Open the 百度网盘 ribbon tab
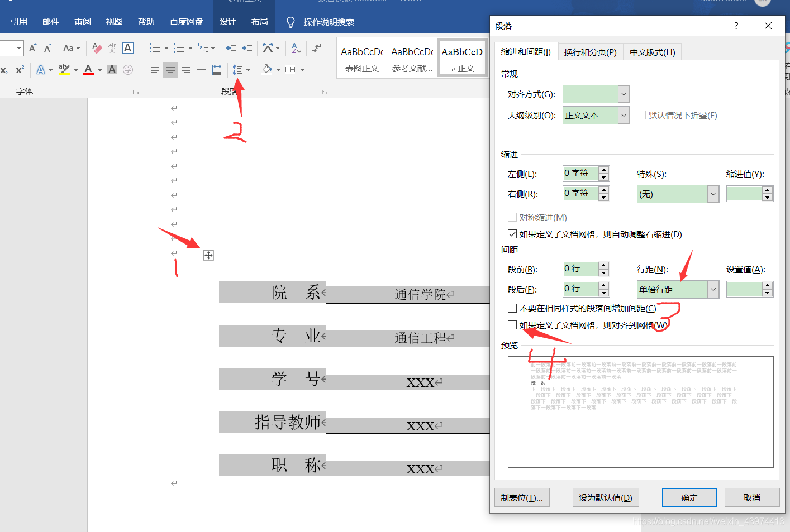Screen dimensions: 790x532 187,22
